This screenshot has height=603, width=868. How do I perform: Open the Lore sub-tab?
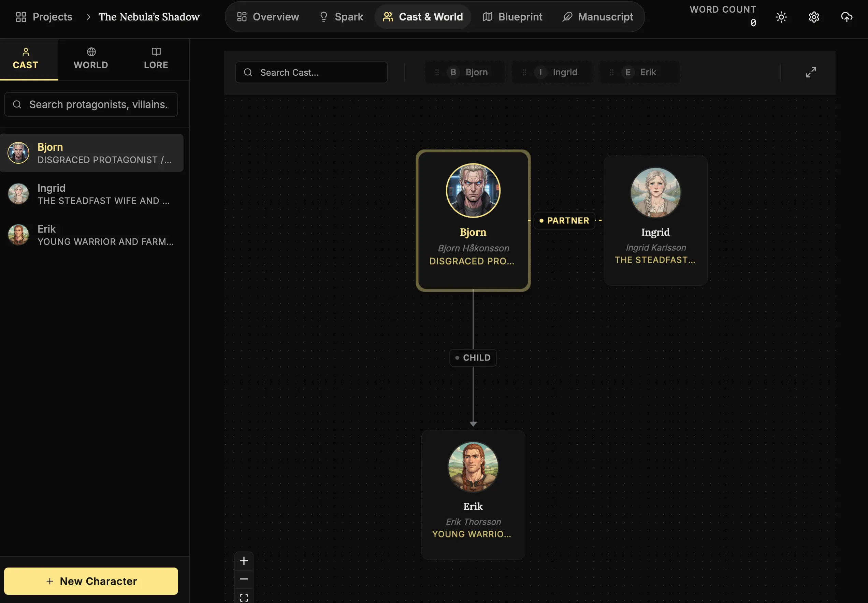pos(156,59)
